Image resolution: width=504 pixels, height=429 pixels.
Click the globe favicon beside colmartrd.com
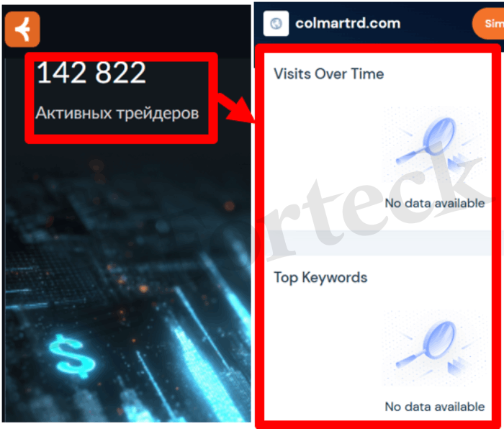[x=276, y=24]
